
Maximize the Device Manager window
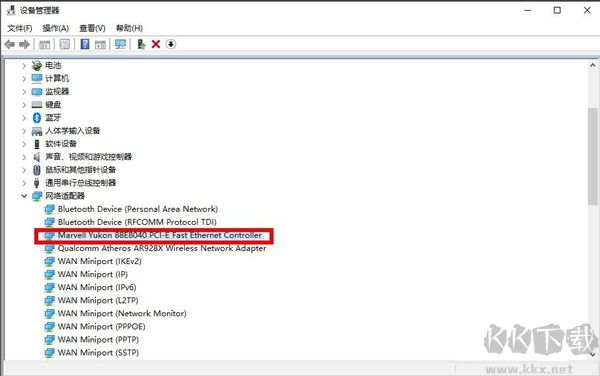pyautogui.click(x=557, y=10)
